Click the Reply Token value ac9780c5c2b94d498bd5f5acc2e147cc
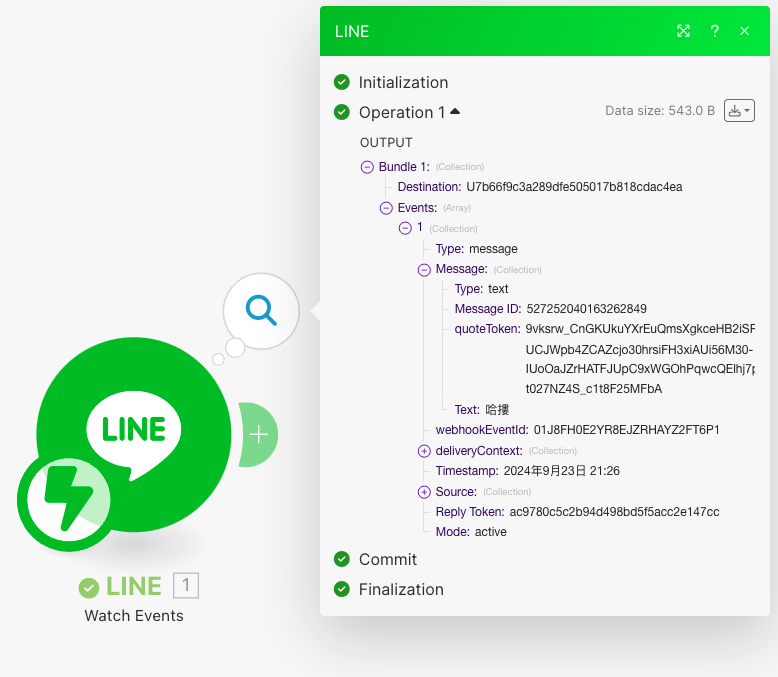The width and height of the screenshot is (778, 677). pyautogui.click(x=614, y=512)
